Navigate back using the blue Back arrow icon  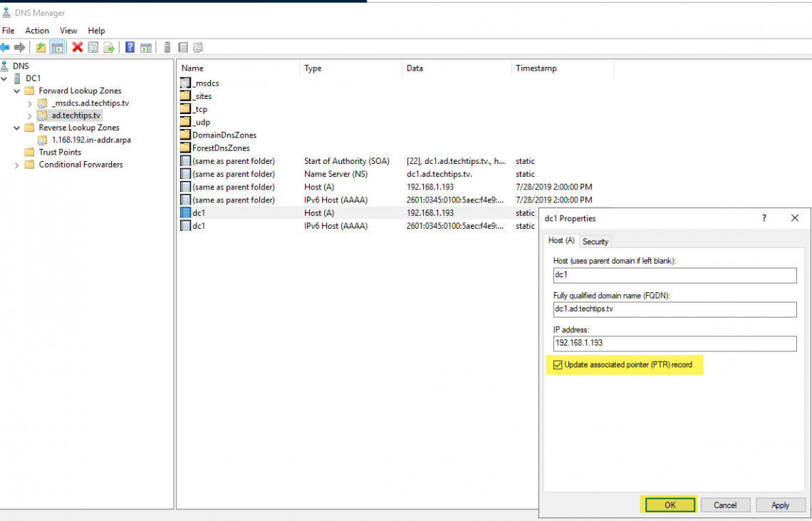6,47
